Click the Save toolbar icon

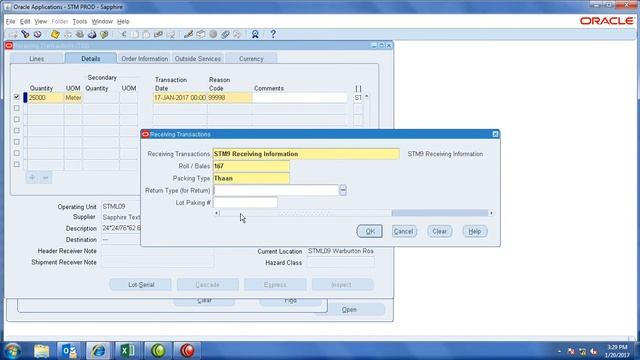(55, 34)
